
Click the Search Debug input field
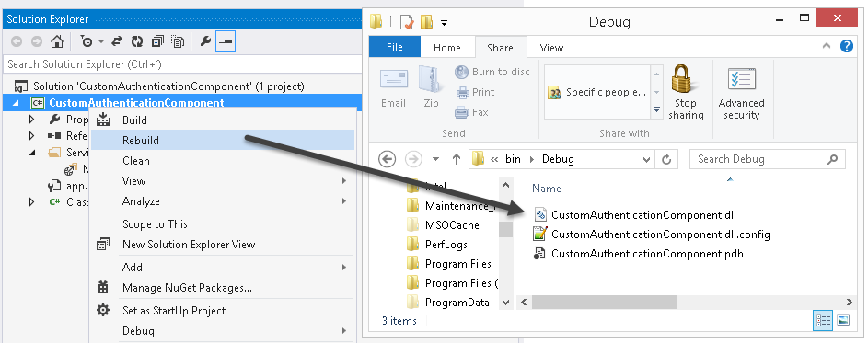(767, 159)
